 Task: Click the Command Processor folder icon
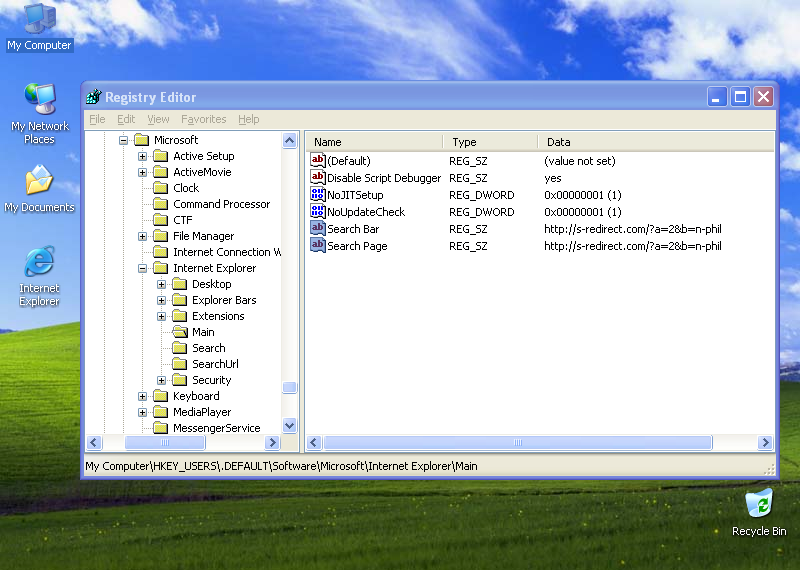pyautogui.click(x=161, y=204)
